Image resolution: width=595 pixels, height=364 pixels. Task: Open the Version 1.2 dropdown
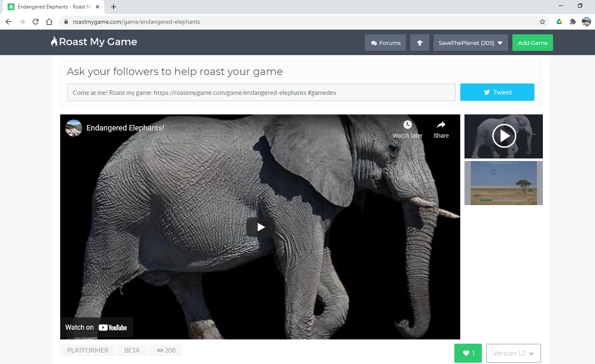click(513, 353)
